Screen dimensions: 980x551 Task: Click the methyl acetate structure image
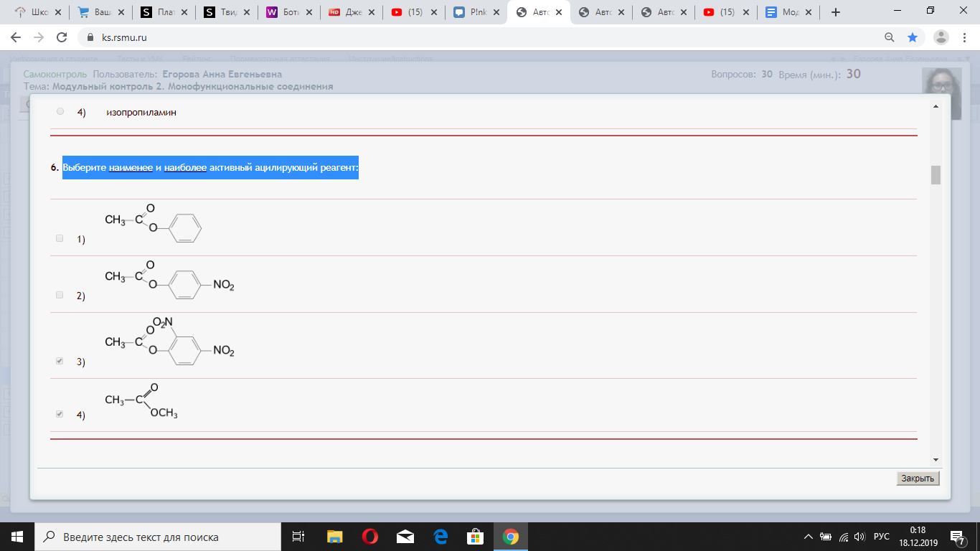(x=141, y=402)
